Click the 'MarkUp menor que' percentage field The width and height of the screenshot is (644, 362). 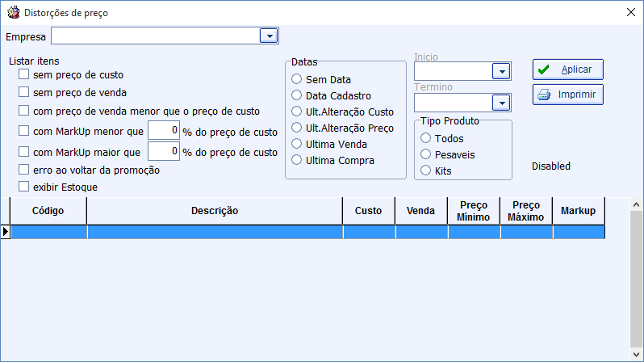164,130
